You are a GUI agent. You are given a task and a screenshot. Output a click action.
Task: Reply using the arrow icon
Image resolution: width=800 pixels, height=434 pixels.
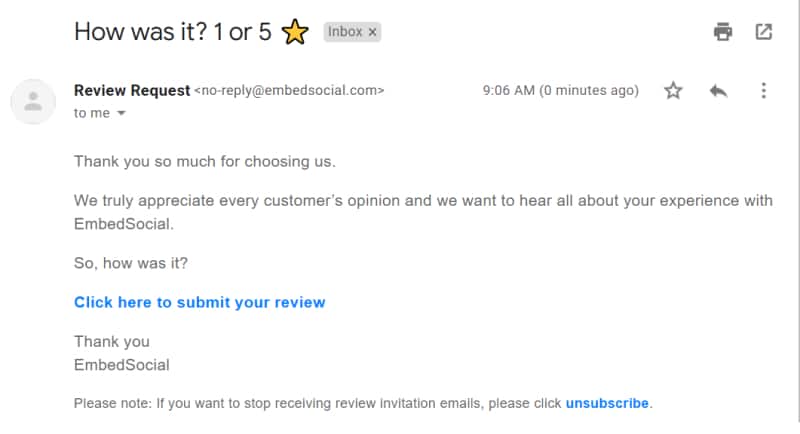[x=718, y=91]
